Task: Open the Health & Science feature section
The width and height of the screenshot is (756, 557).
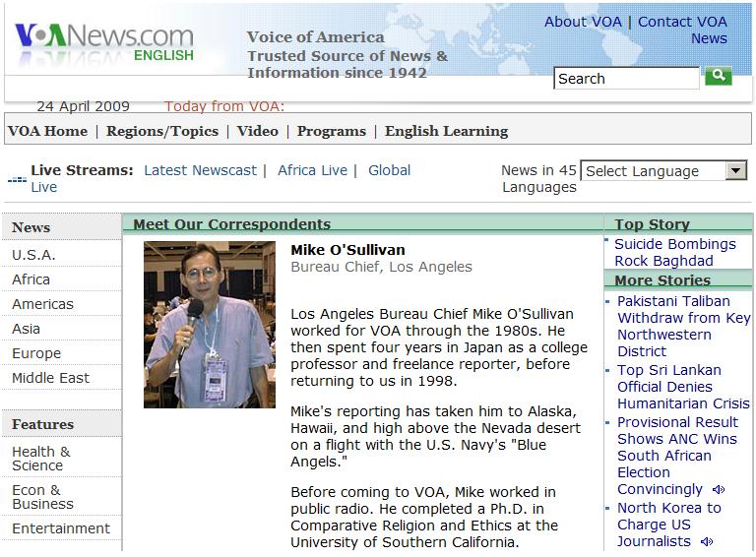Action: tap(40, 459)
